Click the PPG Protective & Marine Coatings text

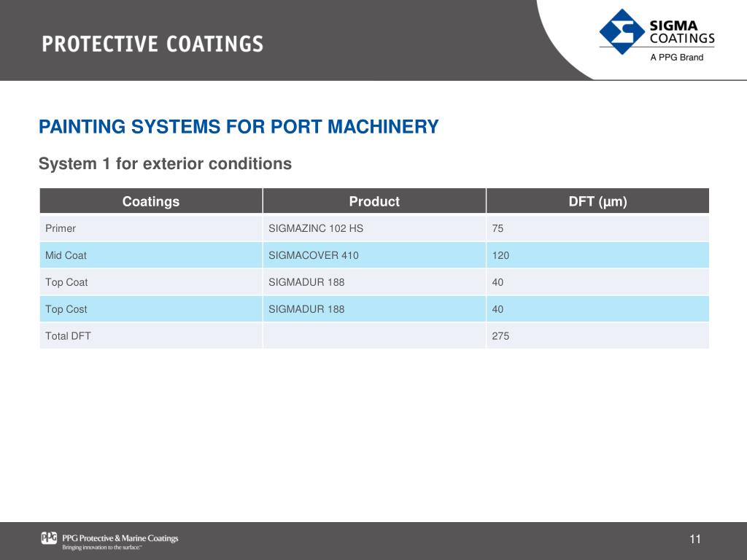(x=120, y=538)
